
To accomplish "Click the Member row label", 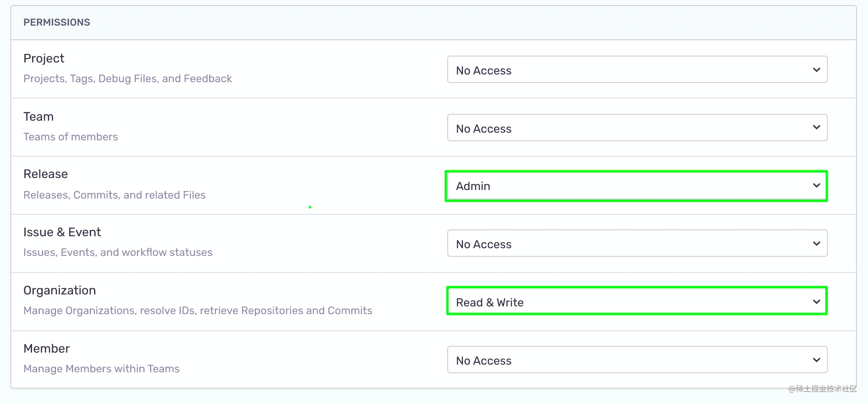I will click(46, 348).
